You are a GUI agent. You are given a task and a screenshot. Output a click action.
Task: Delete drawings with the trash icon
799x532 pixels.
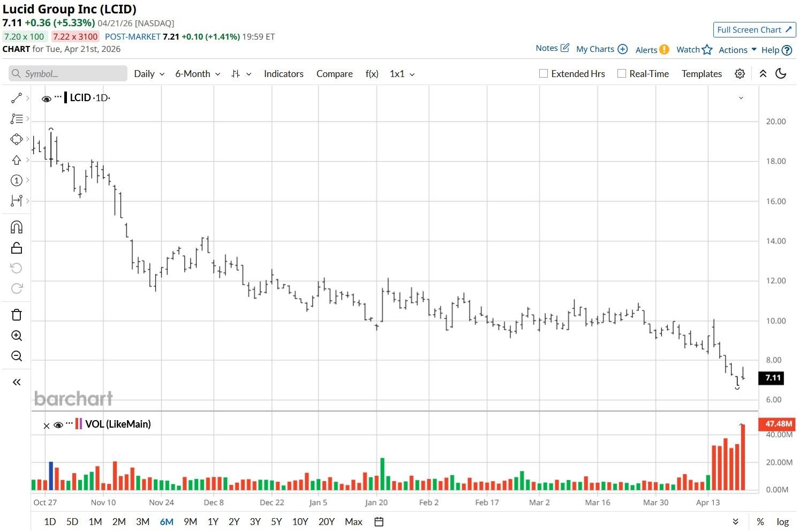17,315
